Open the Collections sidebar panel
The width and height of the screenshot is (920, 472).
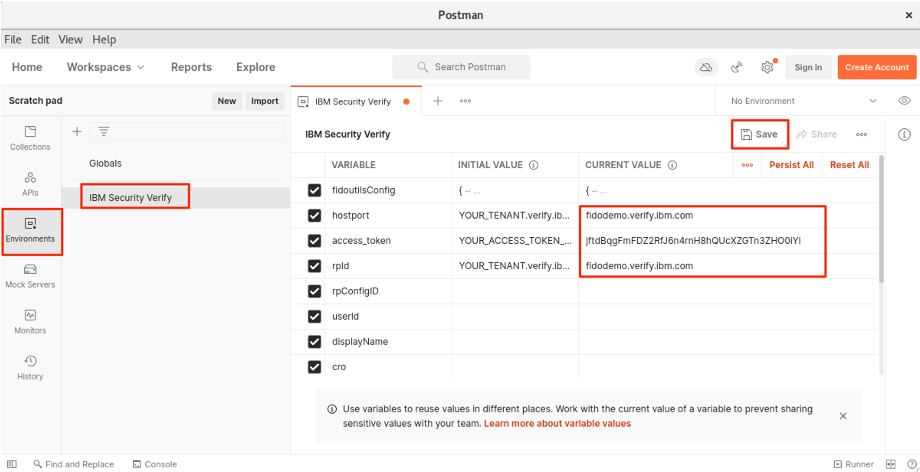pyautogui.click(x=30, y=139)
